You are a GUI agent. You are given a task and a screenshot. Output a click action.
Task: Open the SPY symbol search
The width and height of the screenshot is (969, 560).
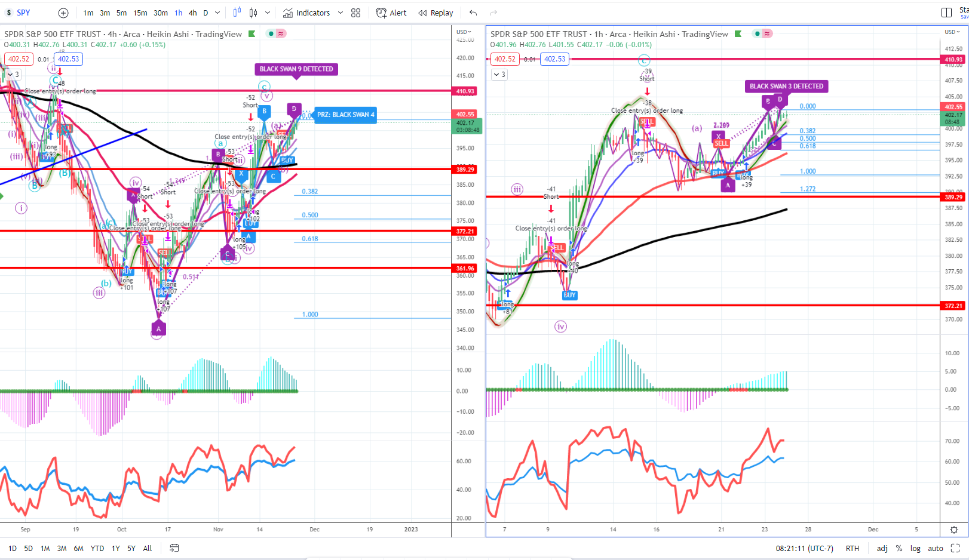click(x=24, y=13)
